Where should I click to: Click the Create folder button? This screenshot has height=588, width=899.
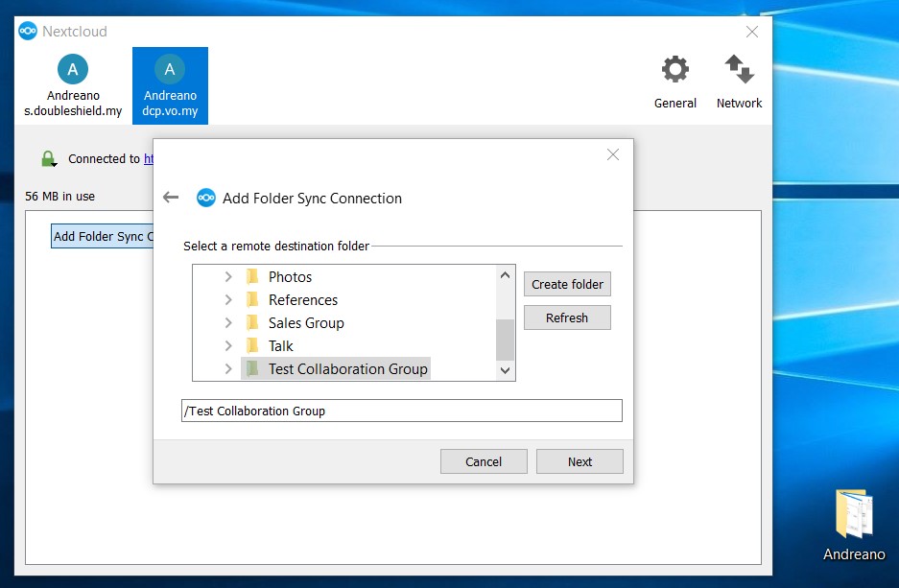(x=567, y=284)
